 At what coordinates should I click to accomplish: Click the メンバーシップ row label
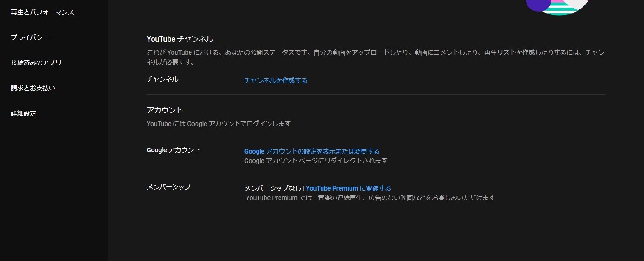169,186
